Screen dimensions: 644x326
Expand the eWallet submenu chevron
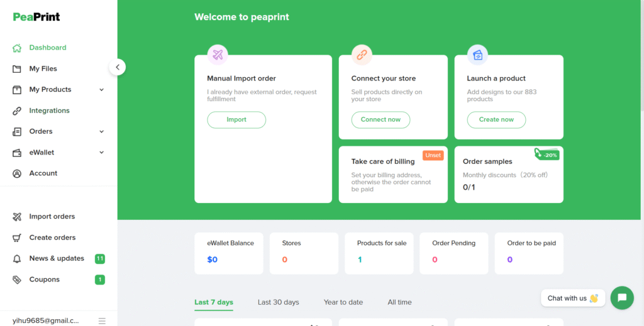pyautogui.click(x=101, y=153)
